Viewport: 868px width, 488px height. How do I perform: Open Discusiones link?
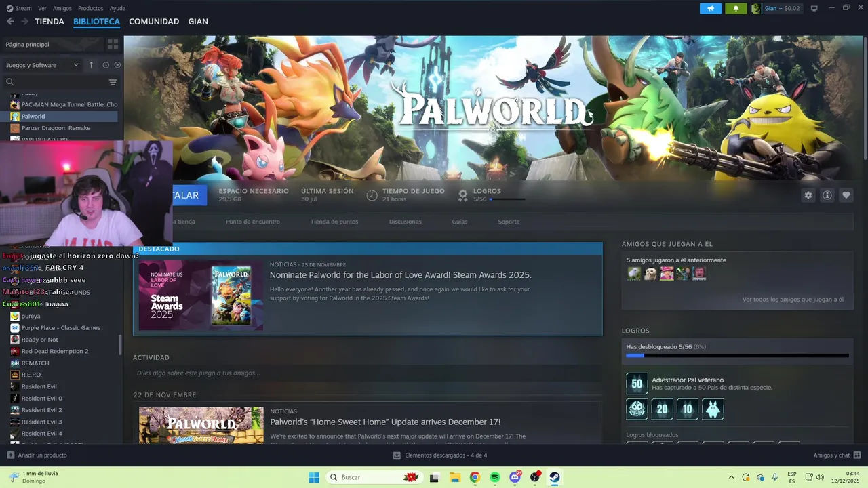click(x=406, y=222)
